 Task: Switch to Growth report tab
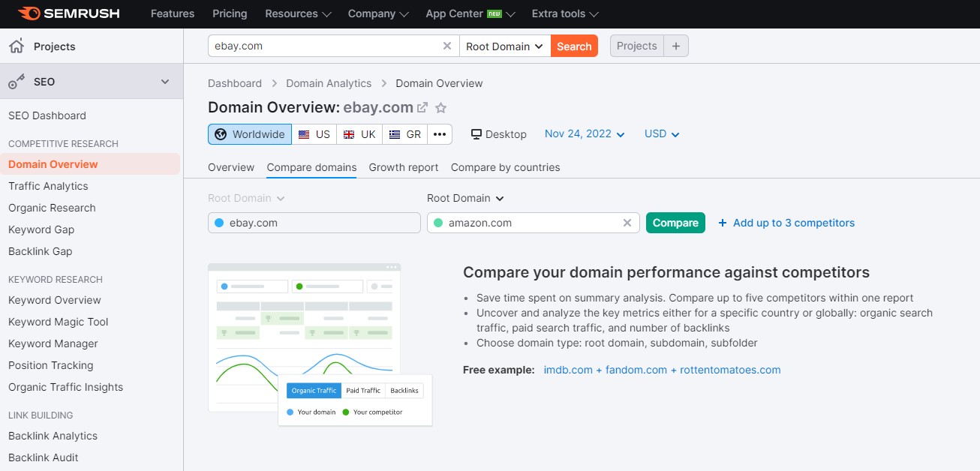pyautogui.click(x=404, y=167)
